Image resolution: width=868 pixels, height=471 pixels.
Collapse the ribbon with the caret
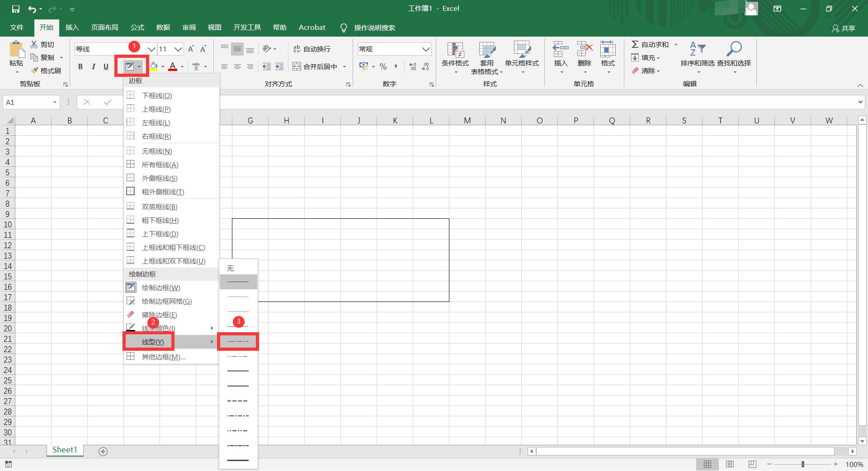click(x=860, y=85)
